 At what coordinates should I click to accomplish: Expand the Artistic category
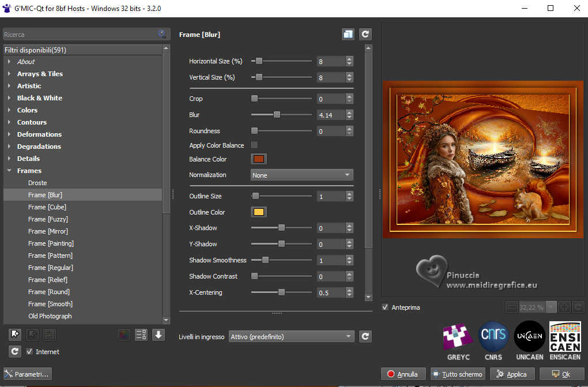point(9,85)
